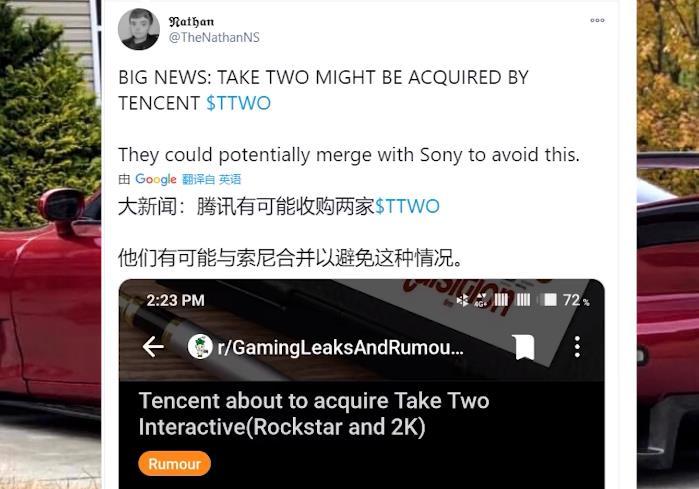699x489 pixels.
Task: Open the Tencent about to acquire Take Two post title
Action: (x=314, y=414)
